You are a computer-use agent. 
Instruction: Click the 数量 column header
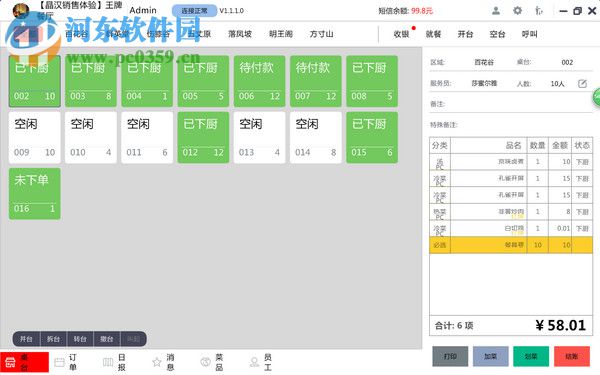(x=538, y=145)
